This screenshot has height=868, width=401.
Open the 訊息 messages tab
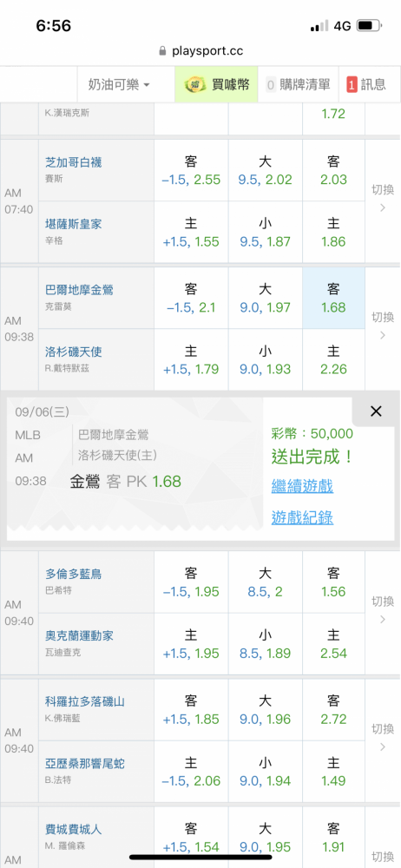366,85
